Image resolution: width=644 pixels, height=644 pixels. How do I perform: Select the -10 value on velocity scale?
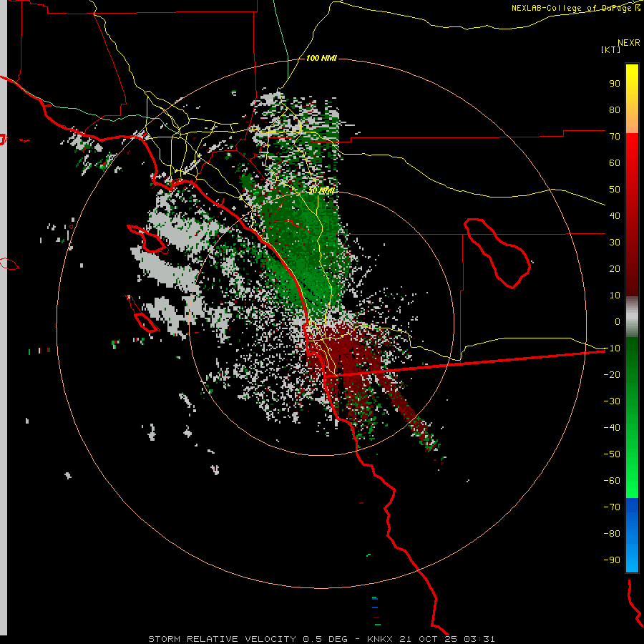click(612, 348)
